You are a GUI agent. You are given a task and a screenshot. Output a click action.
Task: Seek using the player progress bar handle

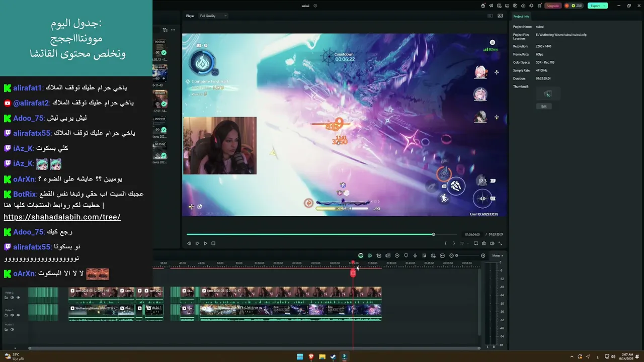(x=433, y=234)
